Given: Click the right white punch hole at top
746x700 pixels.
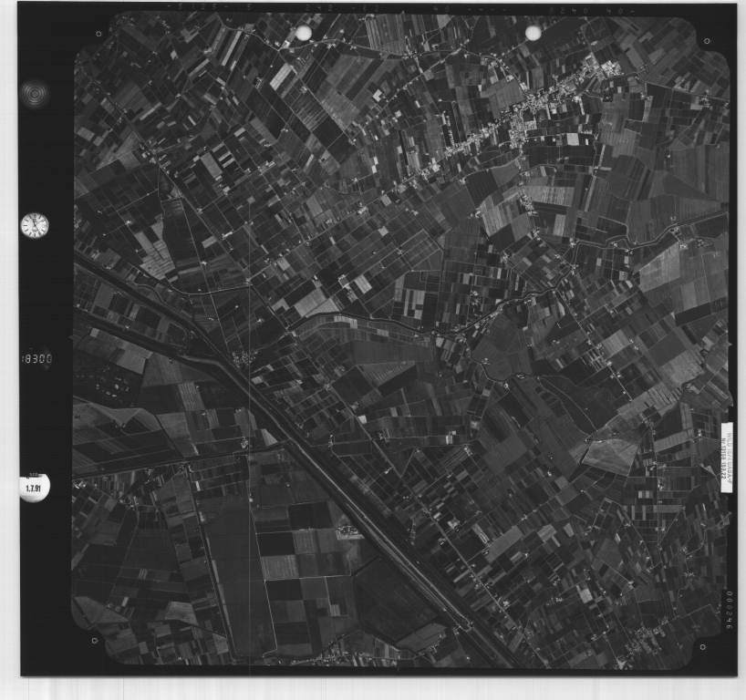Looking at the screenshot, I should pyautogui.click(x=534, y=33).
